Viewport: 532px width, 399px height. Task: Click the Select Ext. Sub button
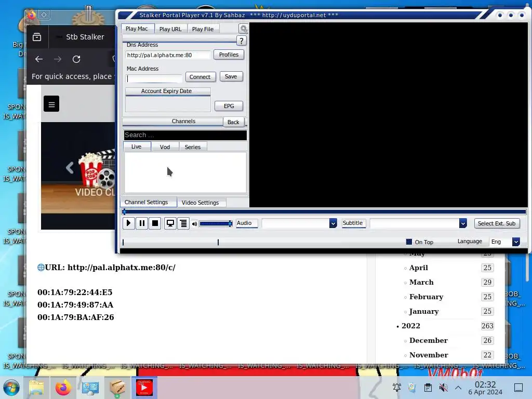tap(496, 223)
